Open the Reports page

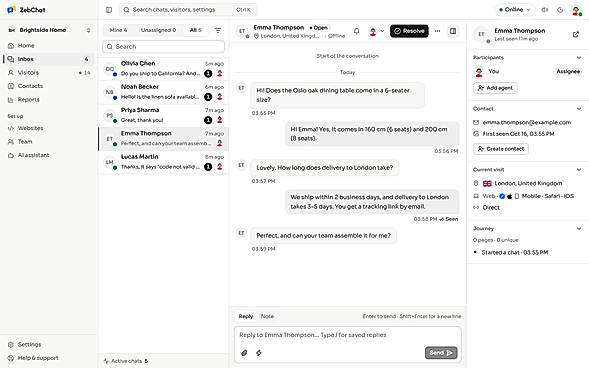[49, 100]
